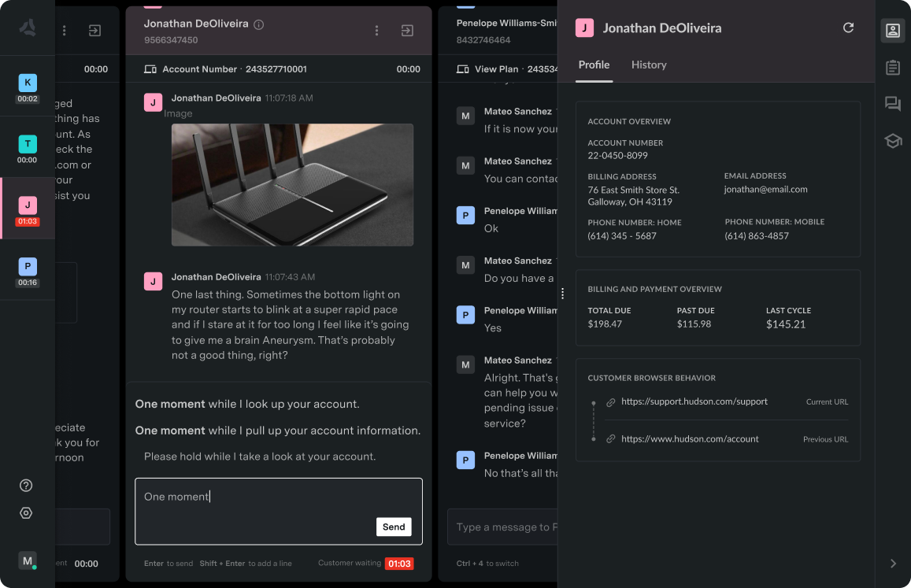Click the transfer icon in Jonathan's chat header
This screenshot has height=588, width=911.
tap(407, 30)
